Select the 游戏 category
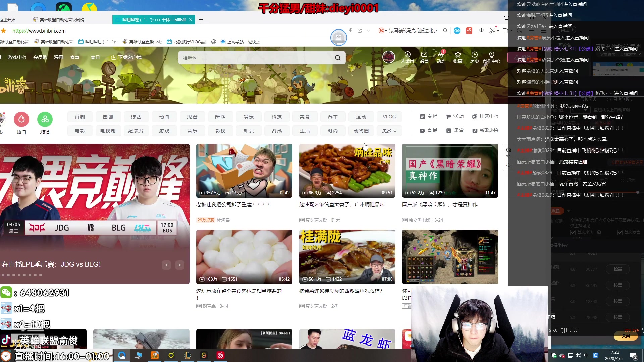The width and height of the screenshot is (644, 362). (x=164, y=131)
